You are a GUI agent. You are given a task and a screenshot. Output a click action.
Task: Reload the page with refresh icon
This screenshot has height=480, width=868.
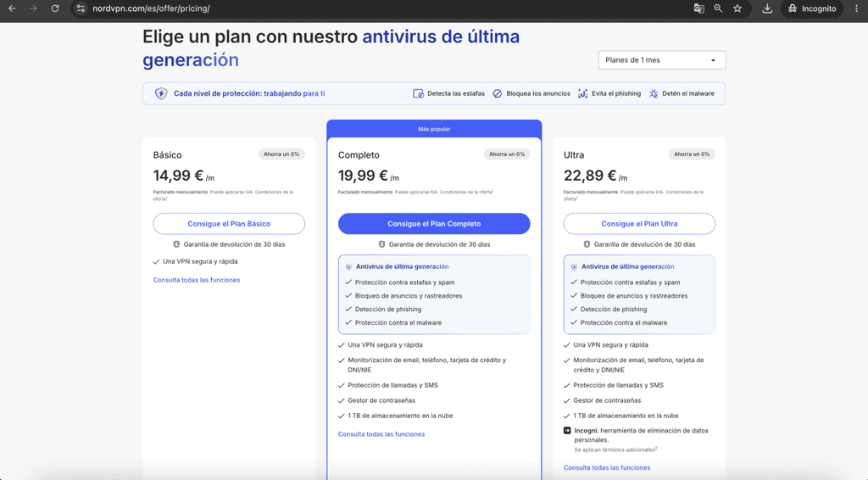(x=55, y=8)
